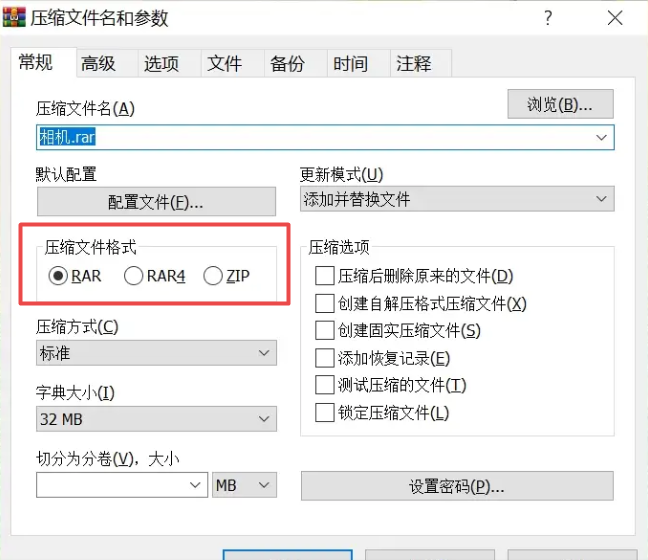The image size is (648, 560).
Task: Enable 添加恢复记录 checkbox
Action: click(324, 358)
